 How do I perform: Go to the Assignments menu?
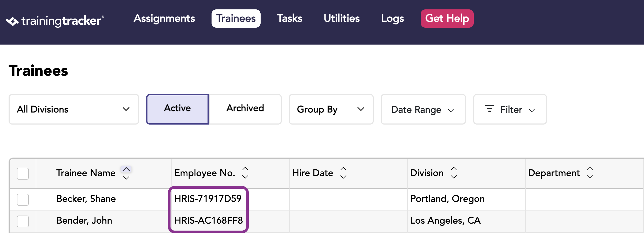[x=164, y=19]
